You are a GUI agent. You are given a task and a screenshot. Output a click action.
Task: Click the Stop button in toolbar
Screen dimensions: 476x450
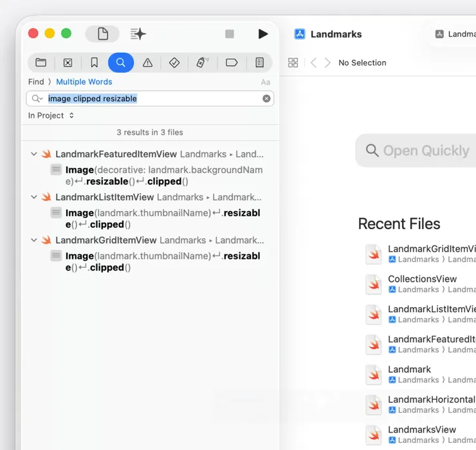(230, 33)
